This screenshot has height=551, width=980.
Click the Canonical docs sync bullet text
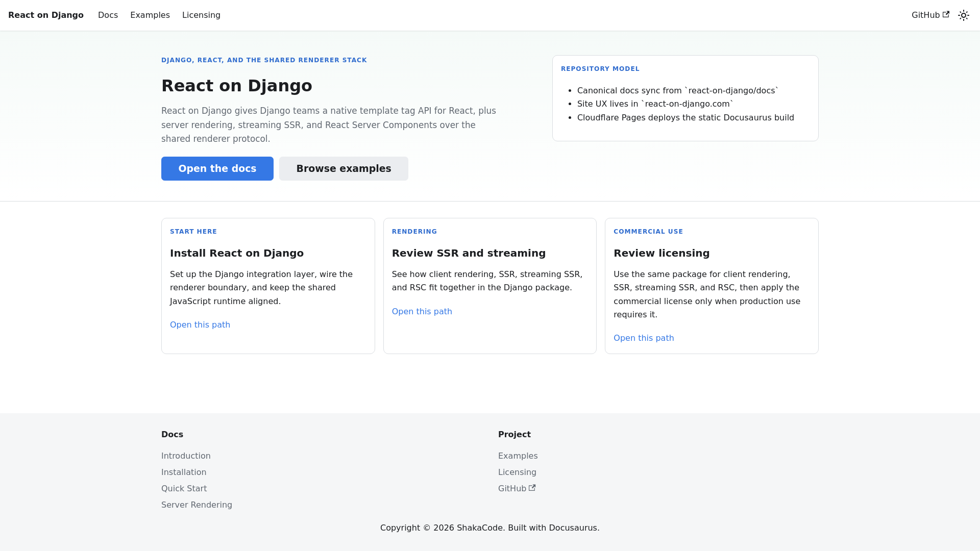click(x=678, y=91)
